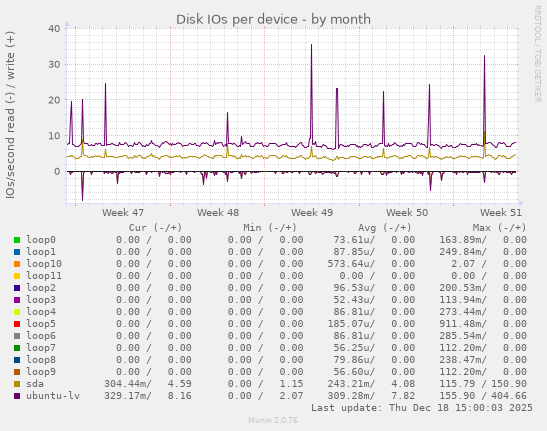Click the Week 51 axis label

(x=501, y=213)
